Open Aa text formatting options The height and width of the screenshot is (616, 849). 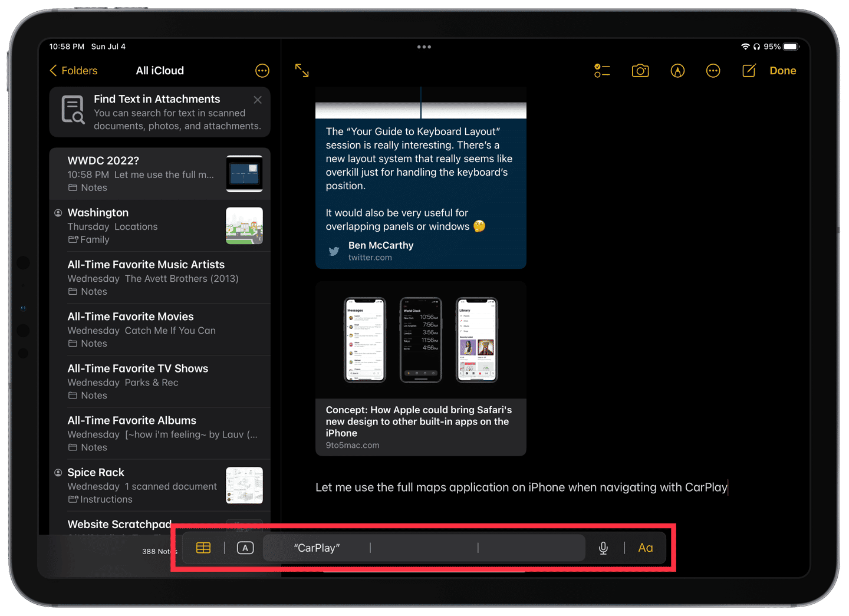point(646,548)
